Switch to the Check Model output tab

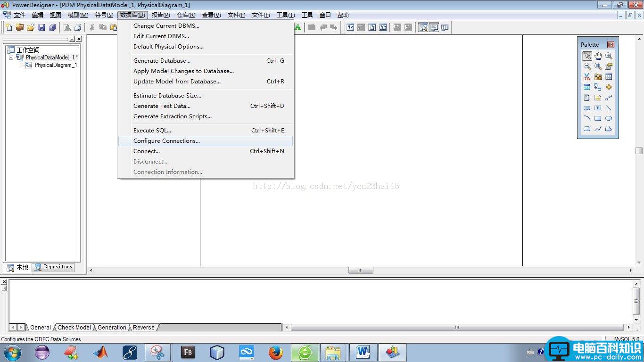point(74,328)
